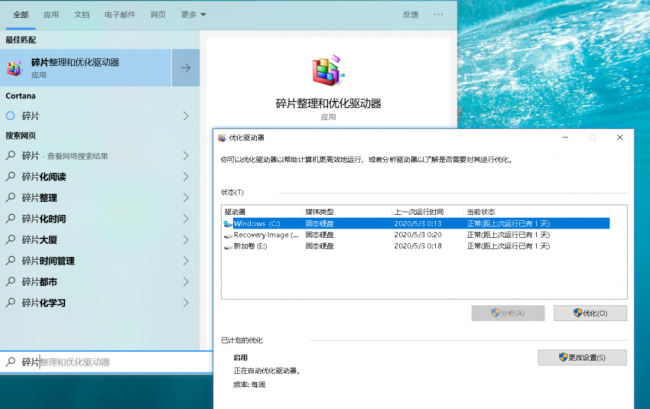
Task: Click the 优化驱动器 window title icon
Action: tap(222, 138)
